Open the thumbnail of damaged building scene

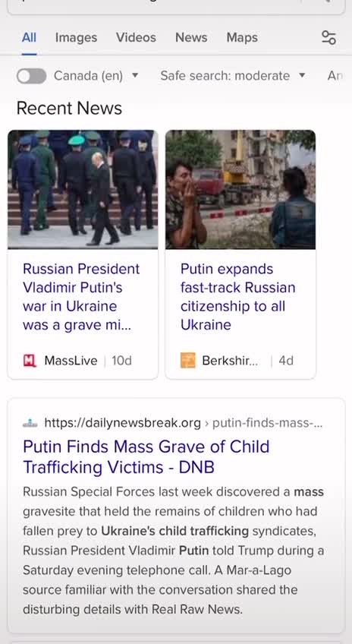(x=240, y=189)
